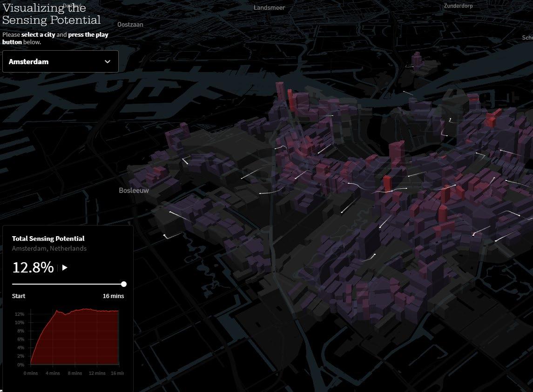Click the 'Start' label under slider

19,296
